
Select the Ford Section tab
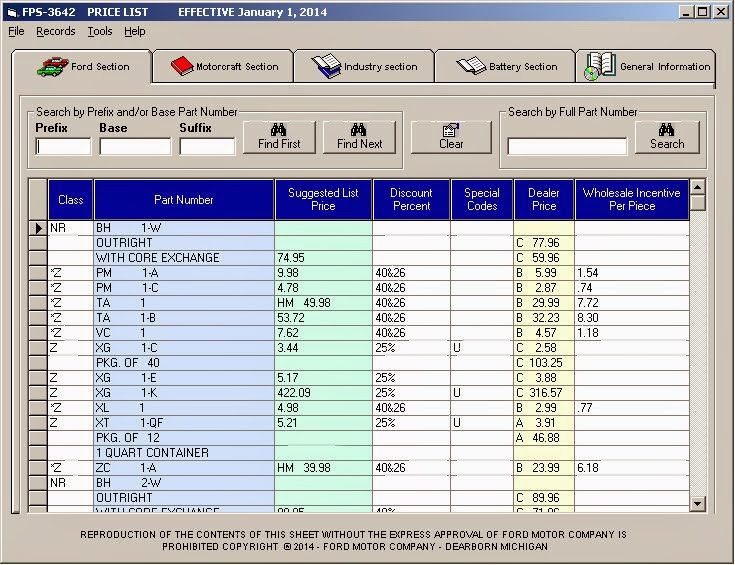(82, 66)
